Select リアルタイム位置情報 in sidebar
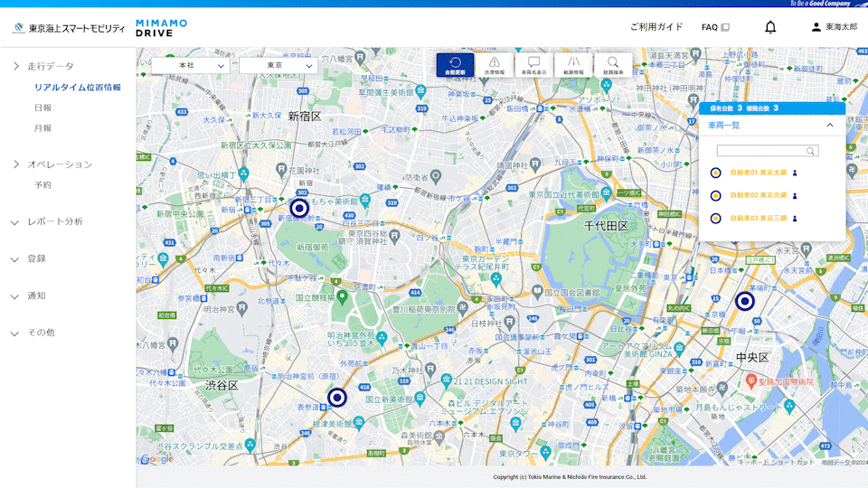 (x=78, y=88)
